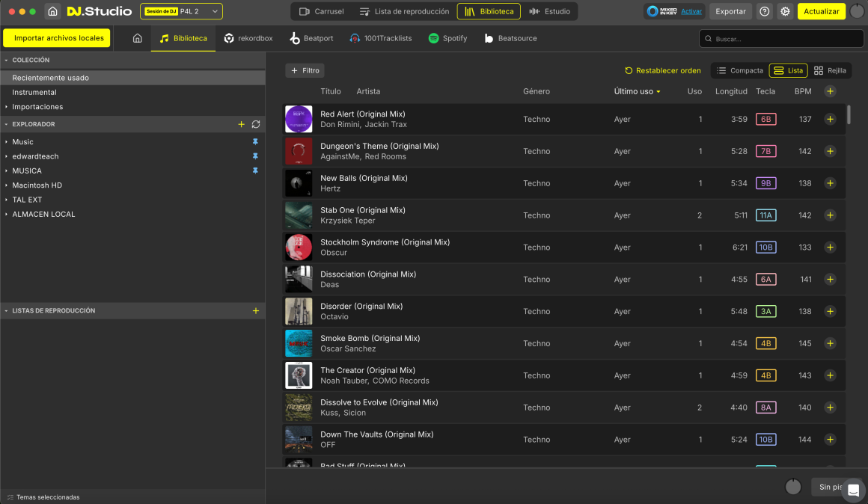Sort by Último uso column
Viewport: 868px width, 504px height.
(637, 91)
